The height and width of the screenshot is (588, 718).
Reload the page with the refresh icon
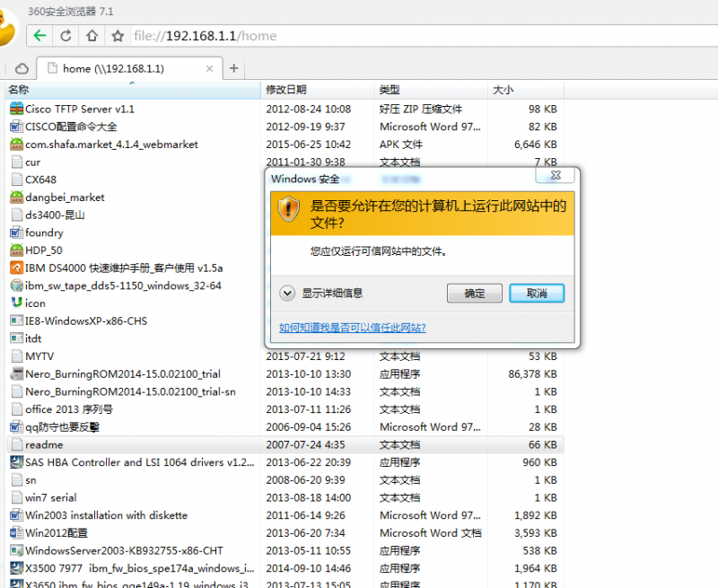click(x=66, y=36)
